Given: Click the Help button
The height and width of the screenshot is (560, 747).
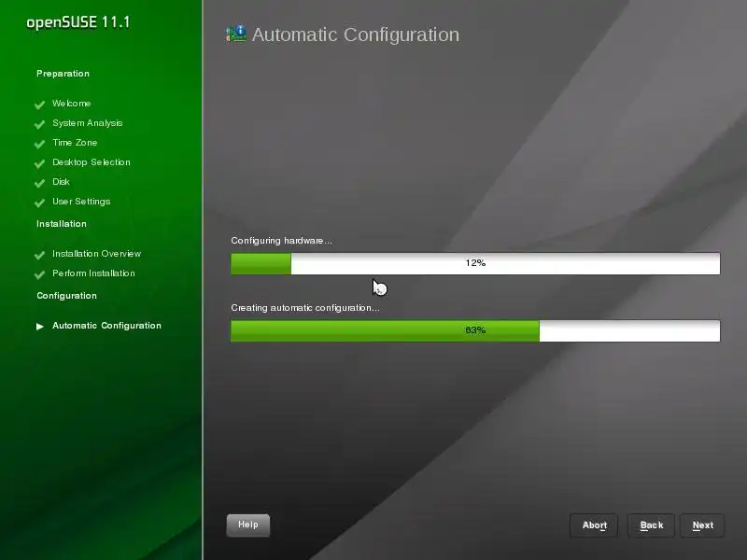Looking at the screenshot, I should [247, 525].
